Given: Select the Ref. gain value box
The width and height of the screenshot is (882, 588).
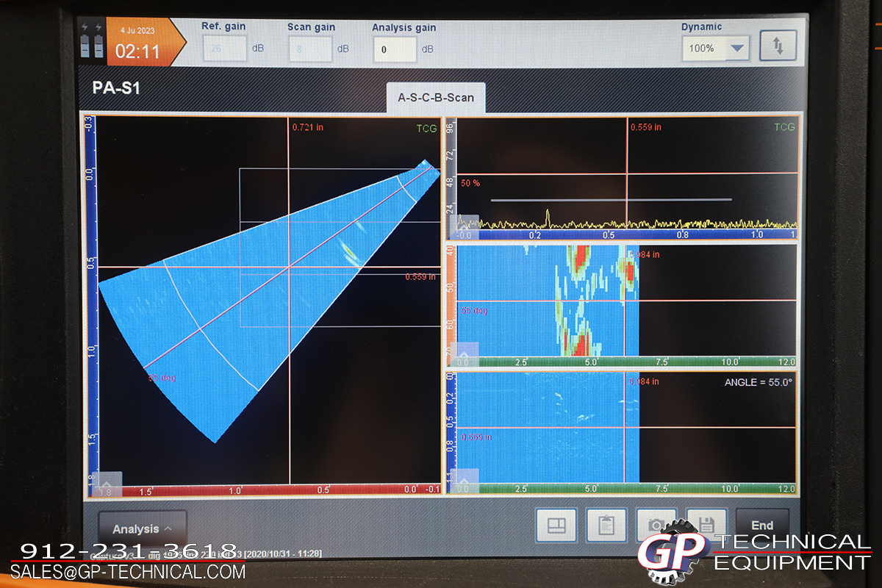Looking at the screenshot, I should pyautogui.click(x=224, y=49).
